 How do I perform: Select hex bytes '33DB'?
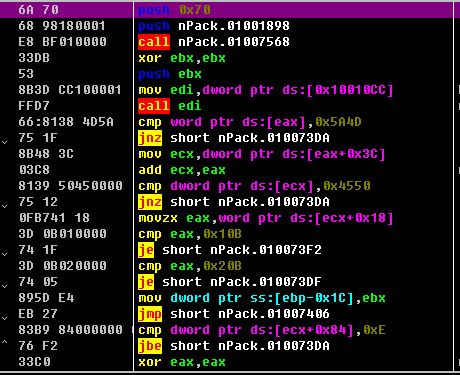[34, 58]
